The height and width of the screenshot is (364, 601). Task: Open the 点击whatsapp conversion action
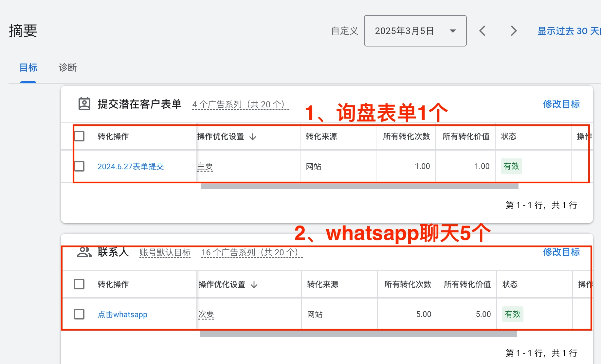pos(122,315)
